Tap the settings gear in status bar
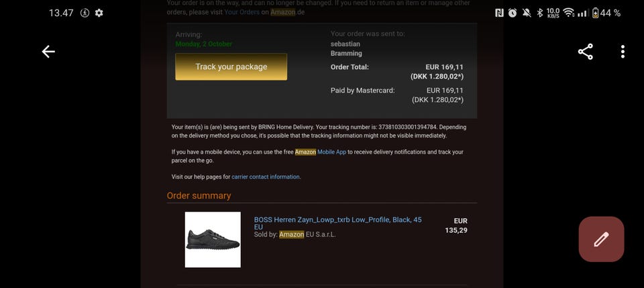The height and width of the screenshot is (288, 644). click(x=99, y=13)
